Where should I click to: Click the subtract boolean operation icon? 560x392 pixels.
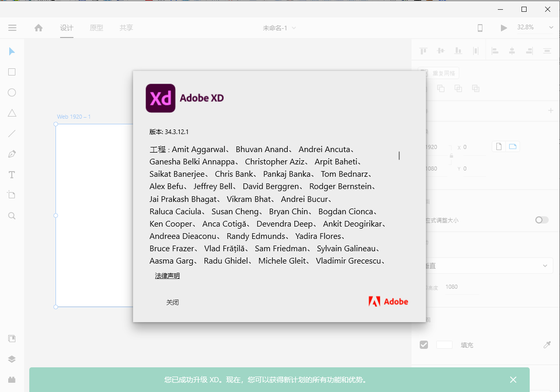tap(441, 88)
